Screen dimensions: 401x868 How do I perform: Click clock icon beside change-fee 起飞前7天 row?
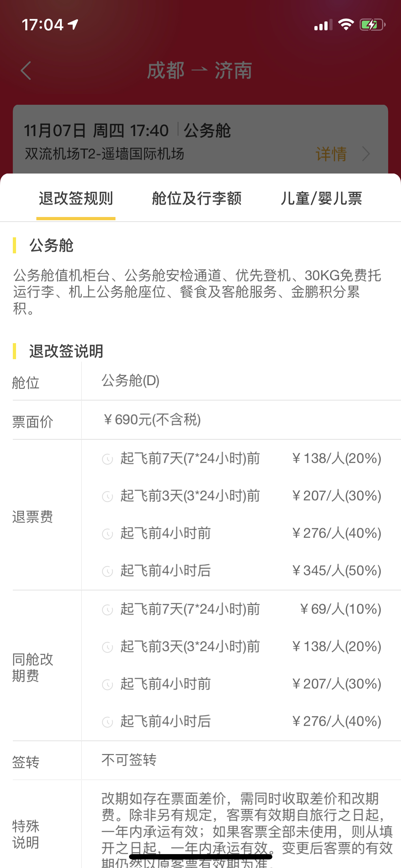tap(107, 610)
